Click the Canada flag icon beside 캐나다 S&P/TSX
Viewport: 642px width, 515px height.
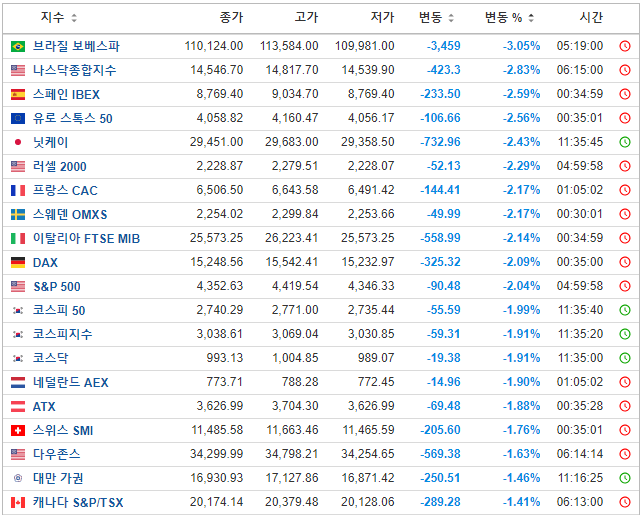click(18, 502)
